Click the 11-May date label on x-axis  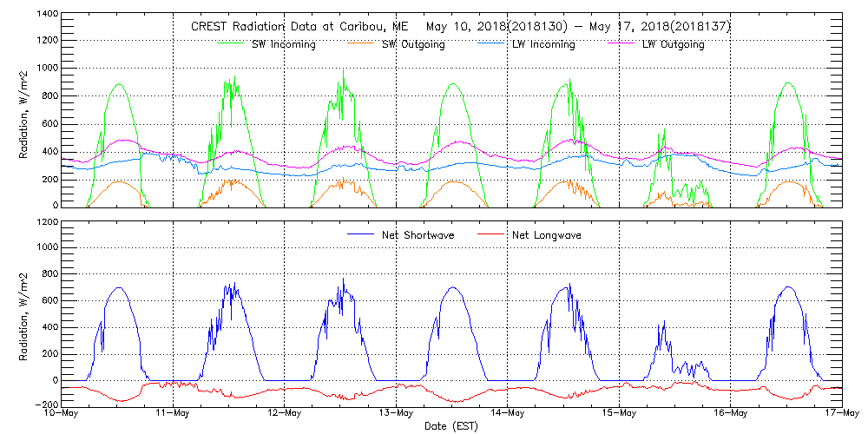(x=173, y=413)
